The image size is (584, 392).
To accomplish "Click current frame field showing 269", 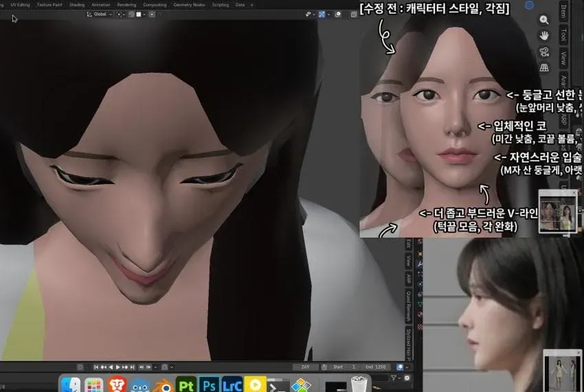I will pos(306,367).
